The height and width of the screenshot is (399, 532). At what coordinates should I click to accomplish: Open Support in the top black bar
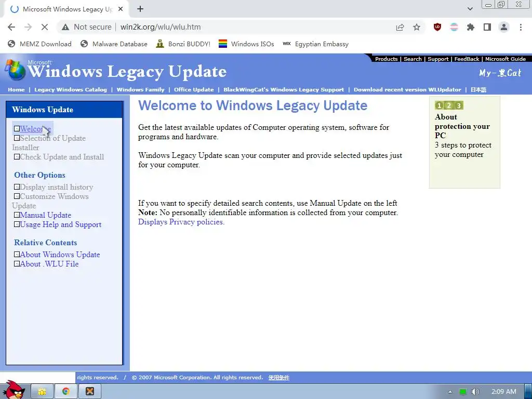[x=438, y=59]
